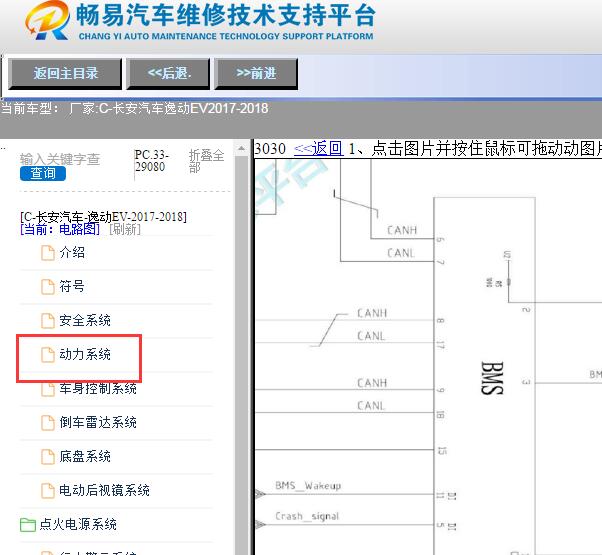This screenshot has height=555, width=602.
Task: Click the document icon beside 安全系统
Action: pos(48,321)
